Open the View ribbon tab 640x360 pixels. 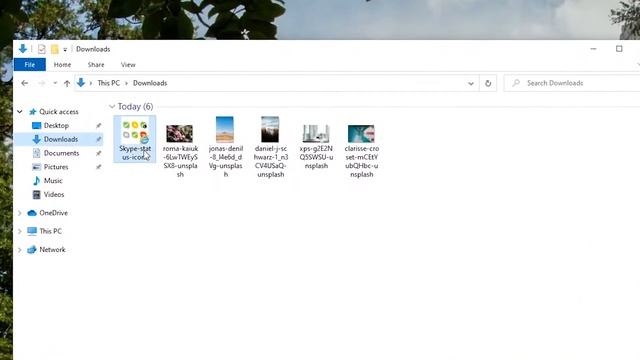128,64
